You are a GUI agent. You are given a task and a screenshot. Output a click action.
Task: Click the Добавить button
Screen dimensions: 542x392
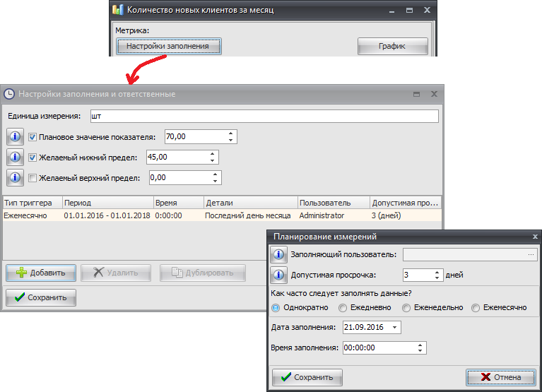(40, 273)
